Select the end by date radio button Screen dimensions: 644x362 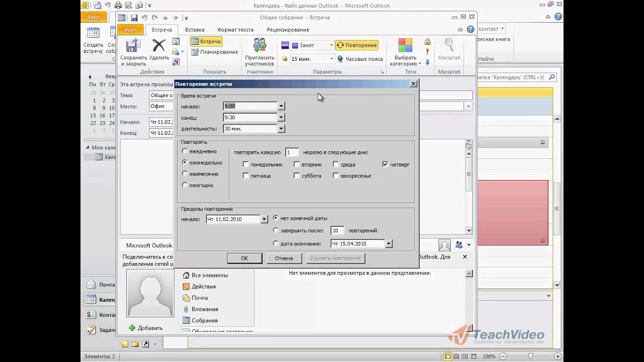coord(276,243)
